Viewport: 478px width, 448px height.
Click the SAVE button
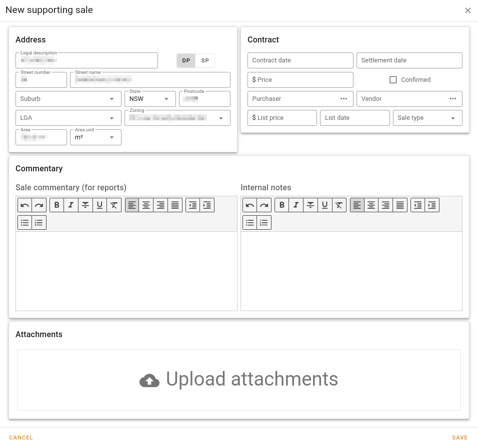(459, 438)
